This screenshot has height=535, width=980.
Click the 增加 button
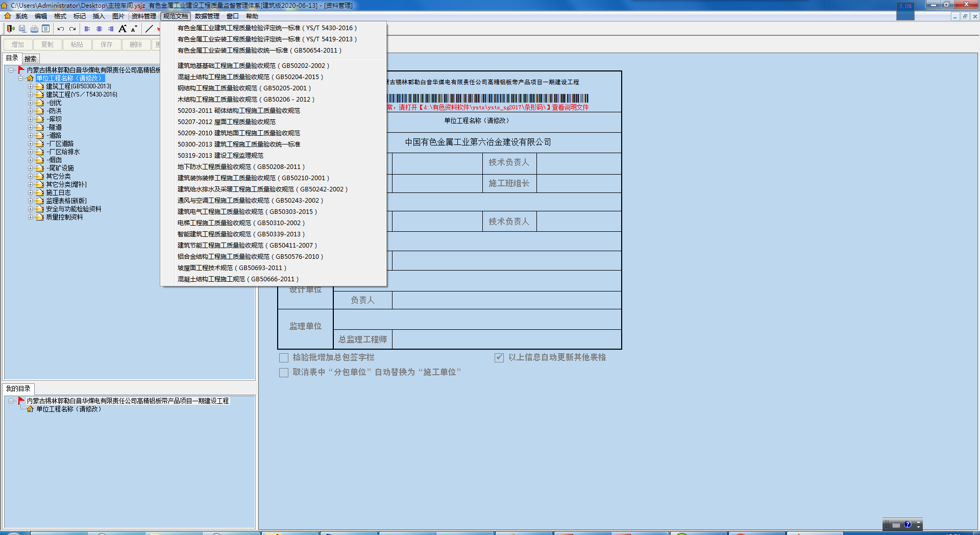click(18, 45)
